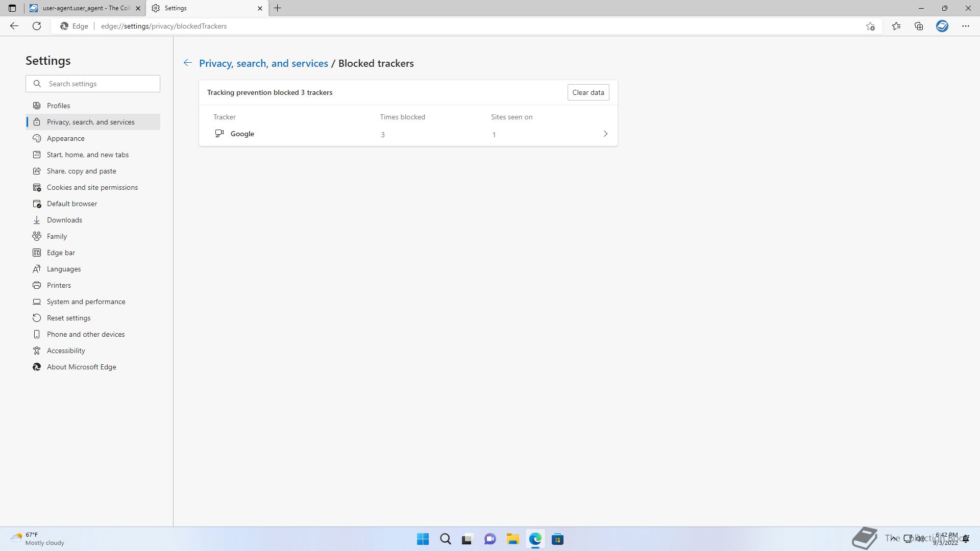Go back using arrow beside Privacy heading
The height and width of the screenshot is (551, 980).
(188, 63)
